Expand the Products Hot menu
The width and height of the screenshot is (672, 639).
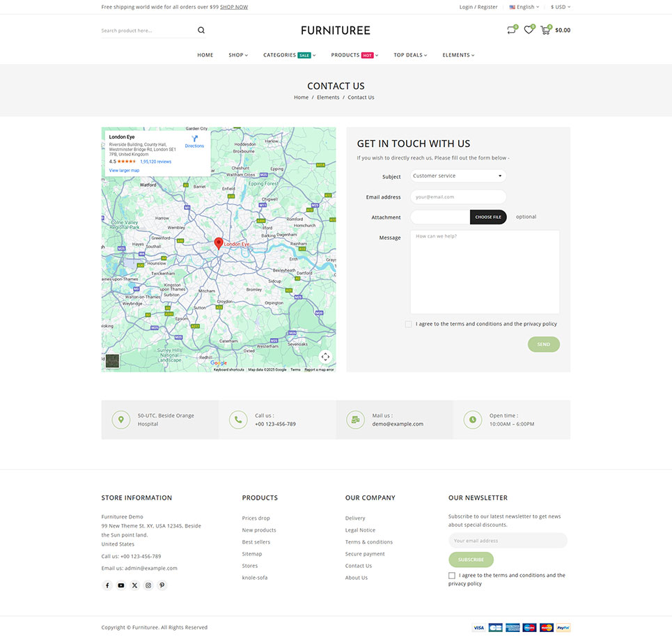click(x=354, y=55)
